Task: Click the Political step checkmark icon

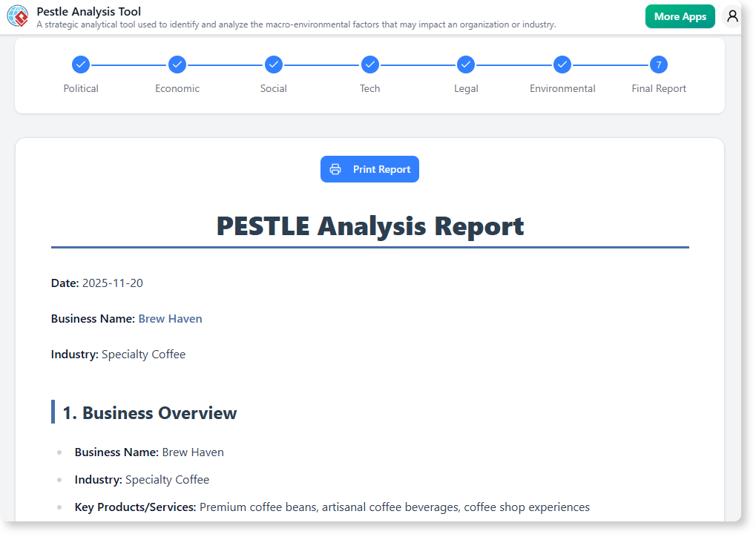Action: [80, 65]
